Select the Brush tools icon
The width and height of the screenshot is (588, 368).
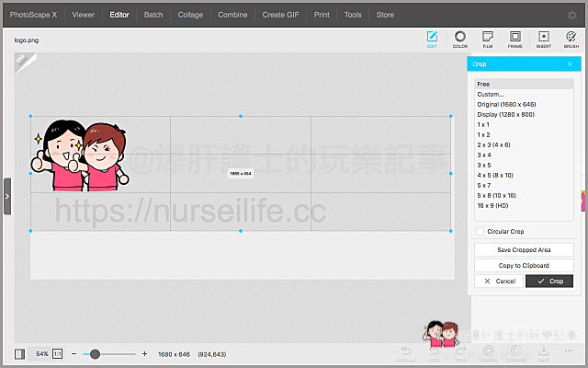pos(571,40)
